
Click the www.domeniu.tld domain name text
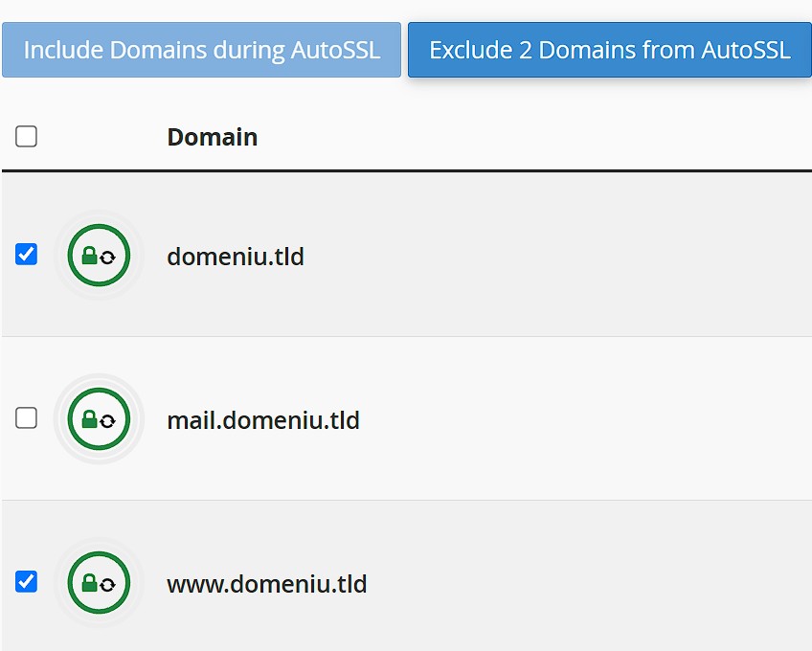[x=266, y=584]
